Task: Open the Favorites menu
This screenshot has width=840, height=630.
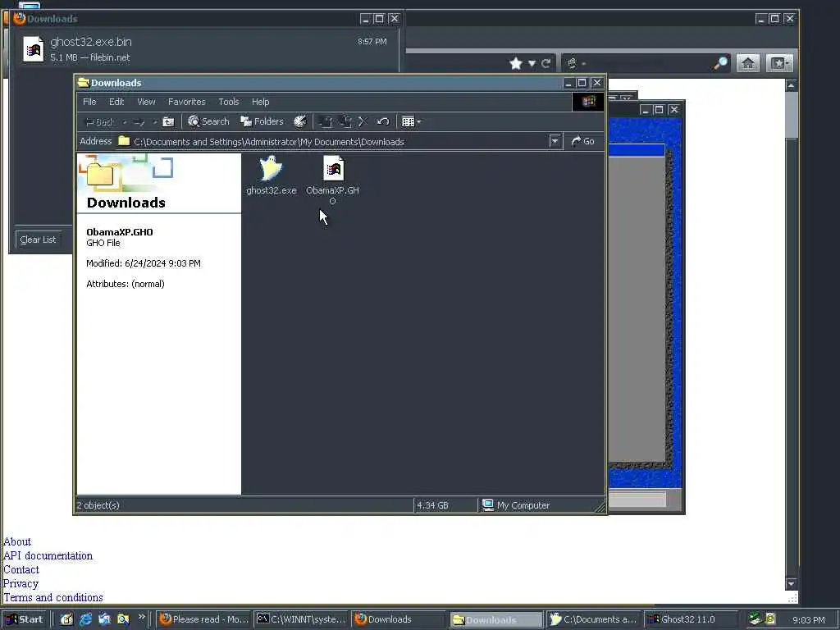Action: [x=186, y=102]
